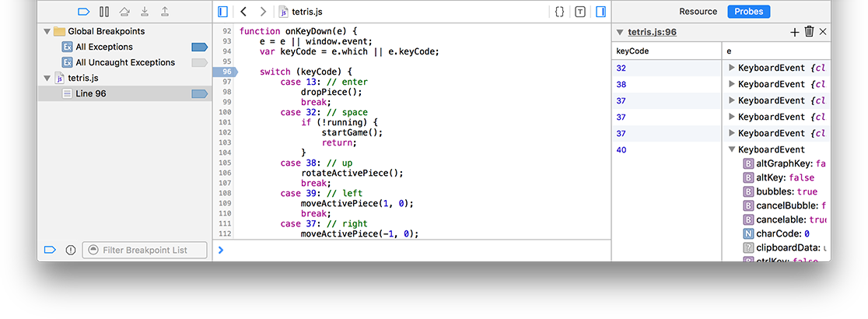This screenshot has height=319, width=868.
Task: Click the clipboardData property row
Action: tap(786, 247)
